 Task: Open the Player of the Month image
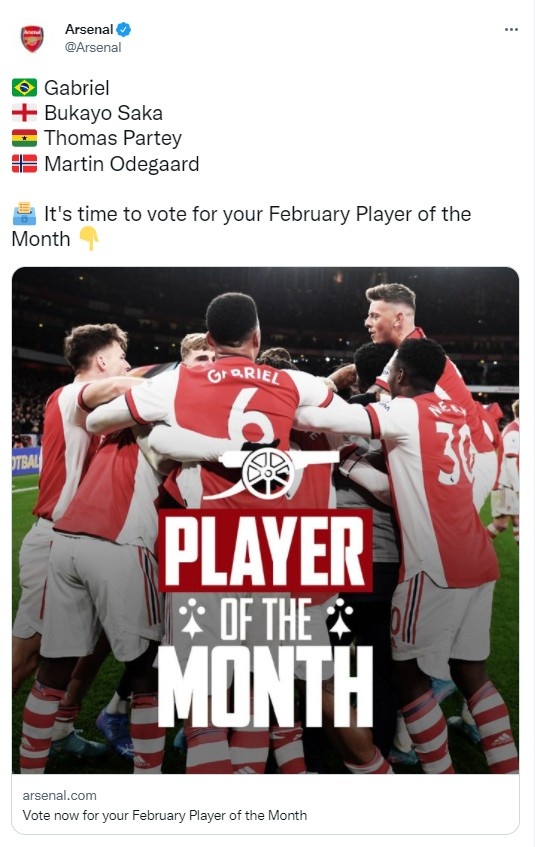[x=265, y=520]
